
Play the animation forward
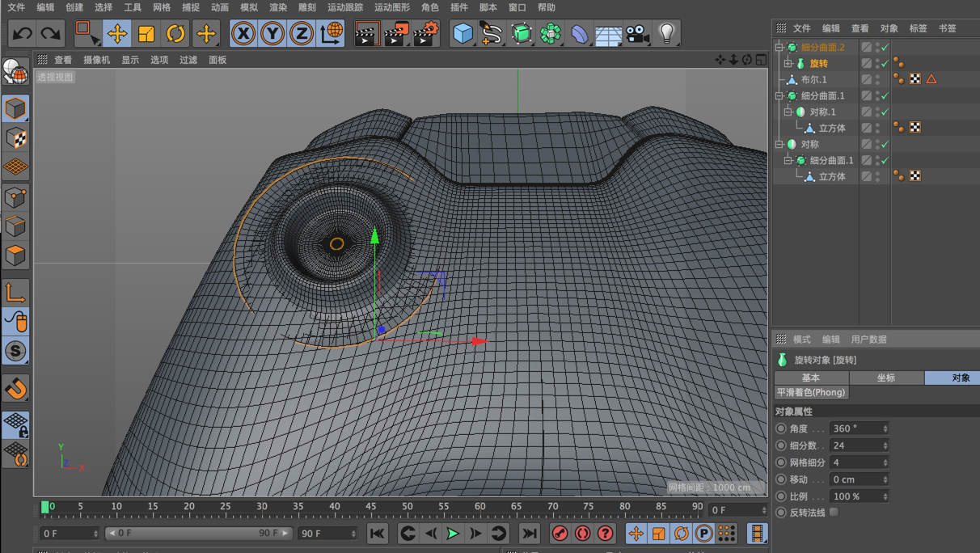coord(453,534)
